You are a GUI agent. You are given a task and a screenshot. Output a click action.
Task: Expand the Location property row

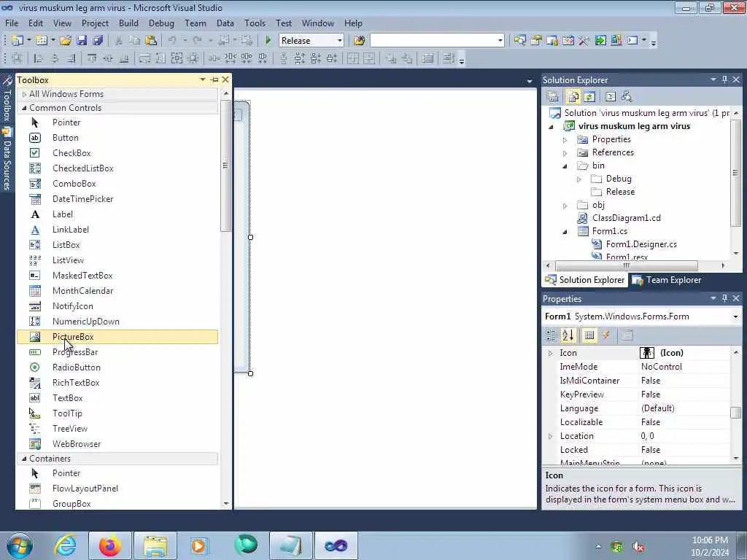[550, 436]
